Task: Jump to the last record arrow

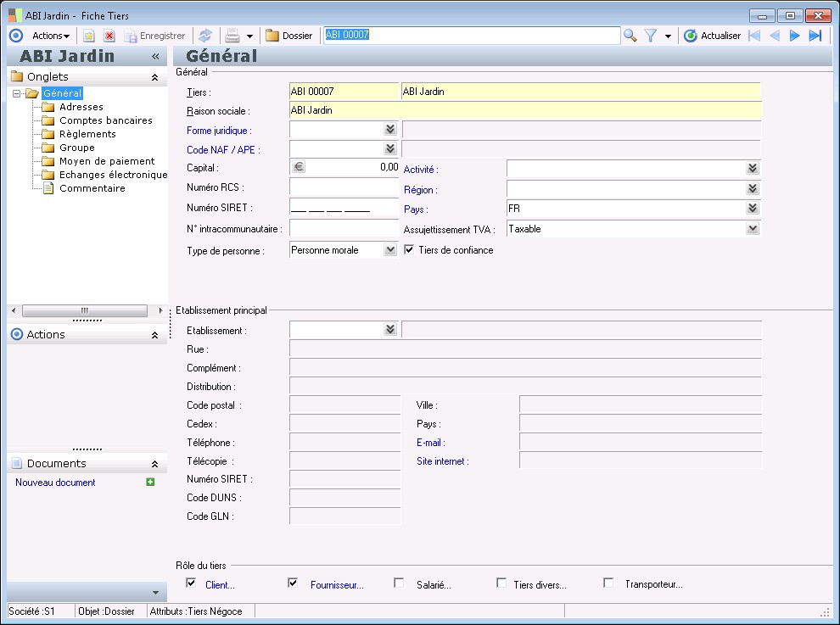Action: [815, 36]
